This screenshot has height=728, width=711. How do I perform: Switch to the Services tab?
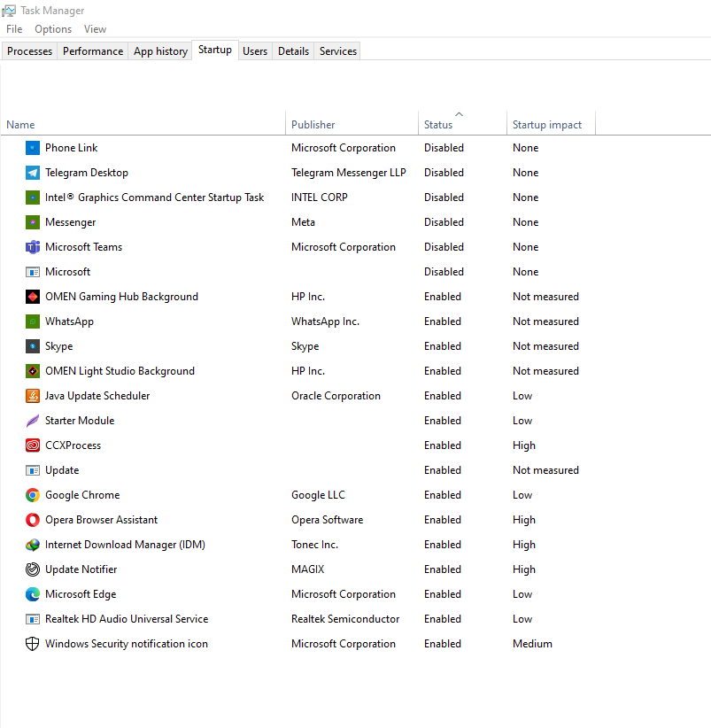338,51
